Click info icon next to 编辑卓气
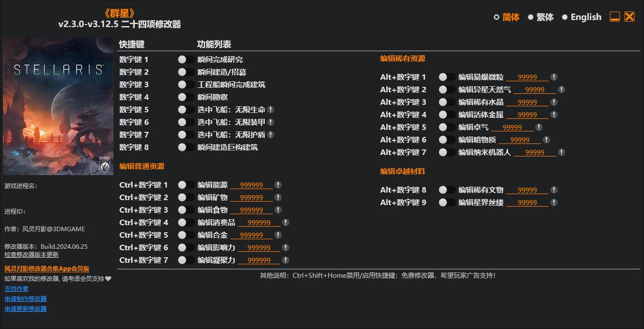 (x=539, y=127)
